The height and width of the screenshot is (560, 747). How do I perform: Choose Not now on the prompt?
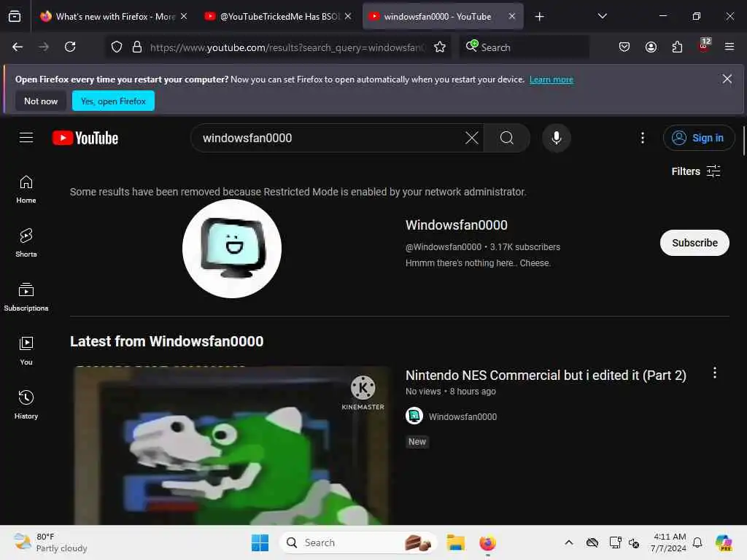pos(41,101)
